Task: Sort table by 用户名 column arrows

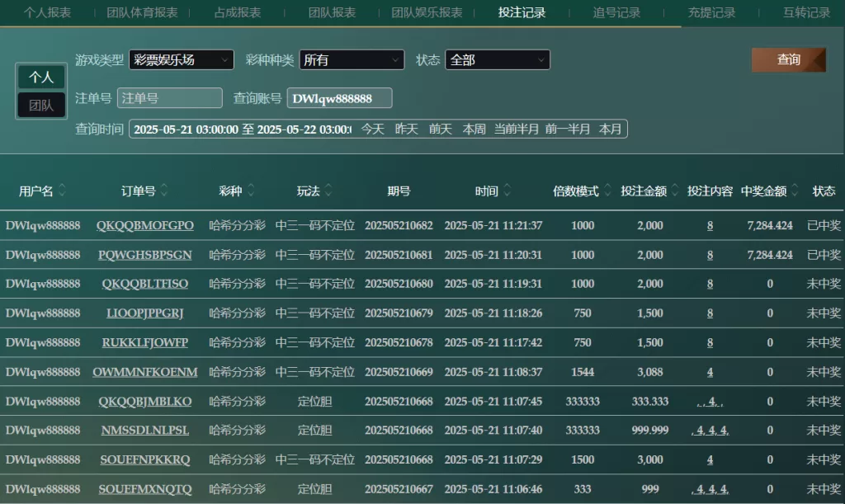Action: click(62, 190)
